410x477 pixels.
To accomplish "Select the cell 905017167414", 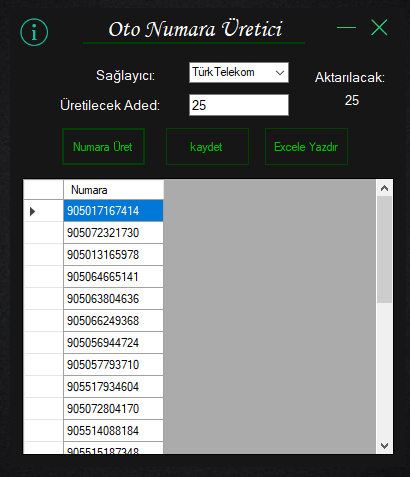I will coord(113,211).
